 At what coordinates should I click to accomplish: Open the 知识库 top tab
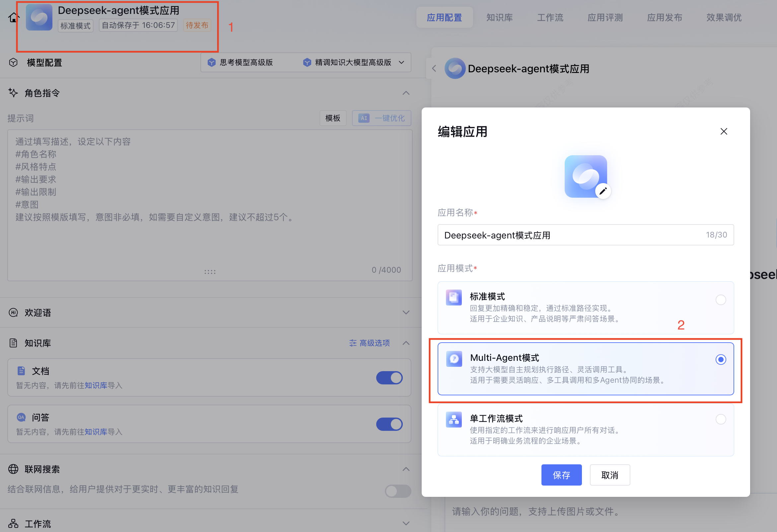tap(500, 17)
